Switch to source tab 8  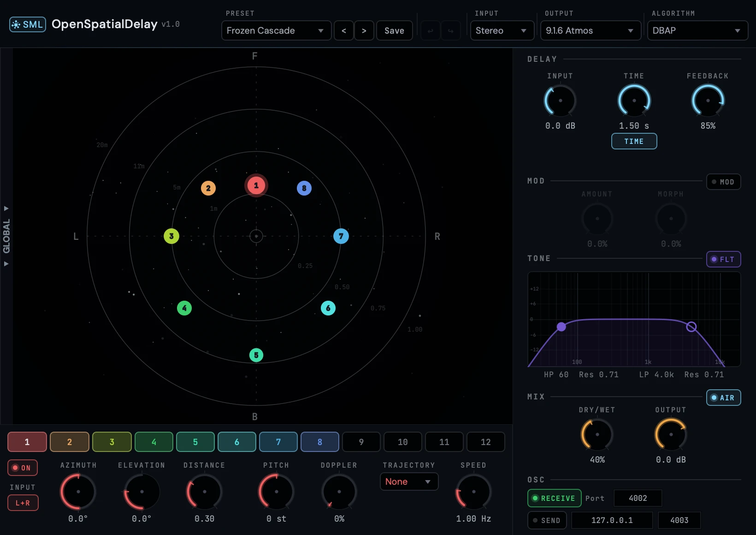[320, 442]
